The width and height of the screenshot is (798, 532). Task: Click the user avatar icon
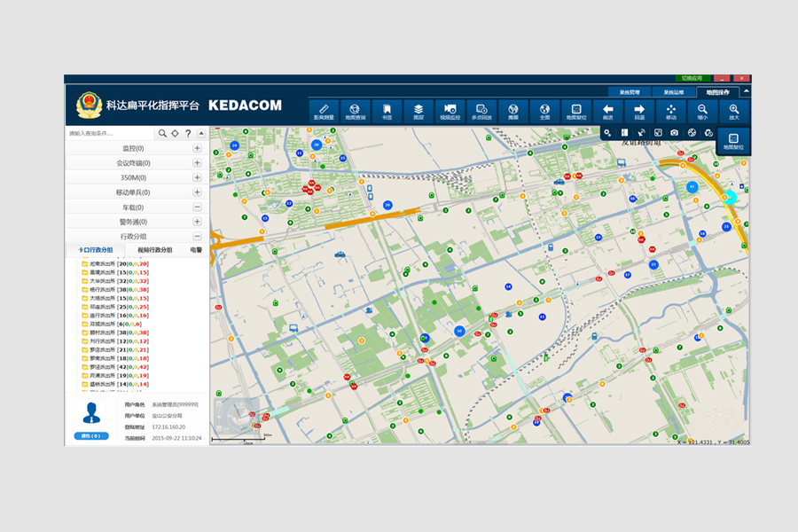(91, 413)
